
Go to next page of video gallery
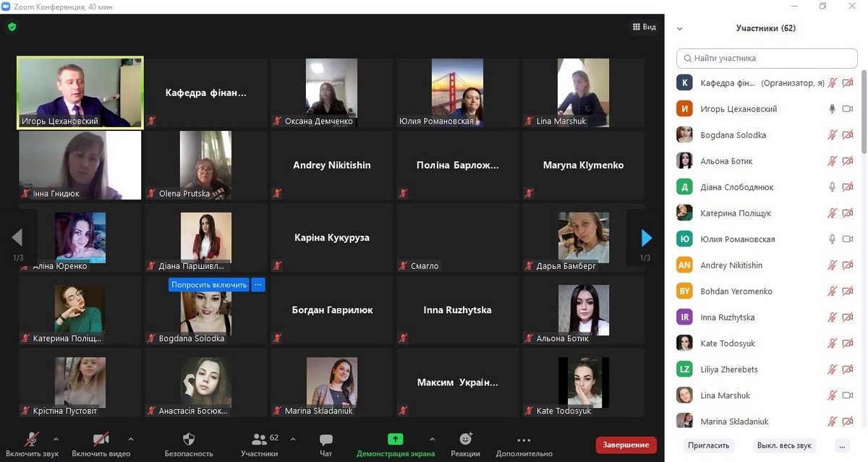(x=646, y=238)
